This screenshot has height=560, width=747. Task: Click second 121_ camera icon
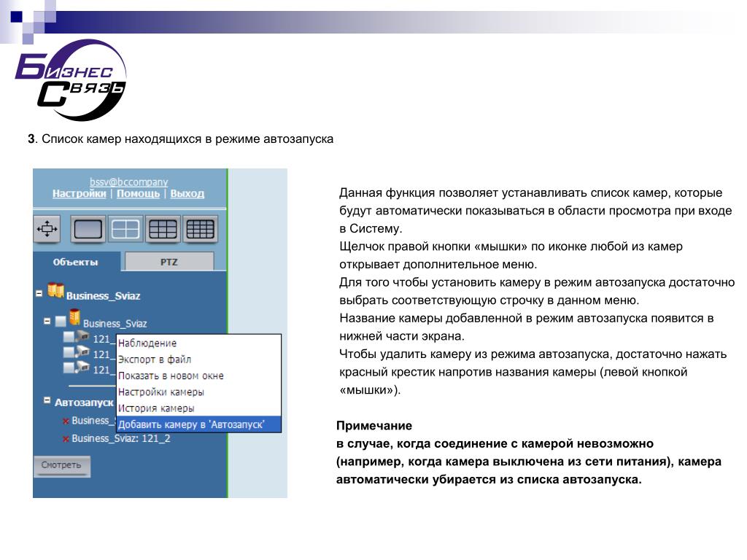(x=83, y=352)
